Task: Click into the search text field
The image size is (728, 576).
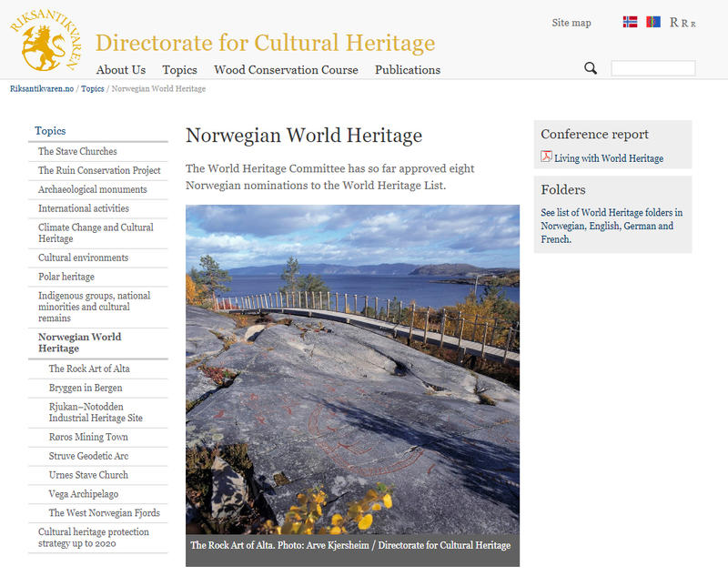Action: pyautogui.click(x=652, y=68)
